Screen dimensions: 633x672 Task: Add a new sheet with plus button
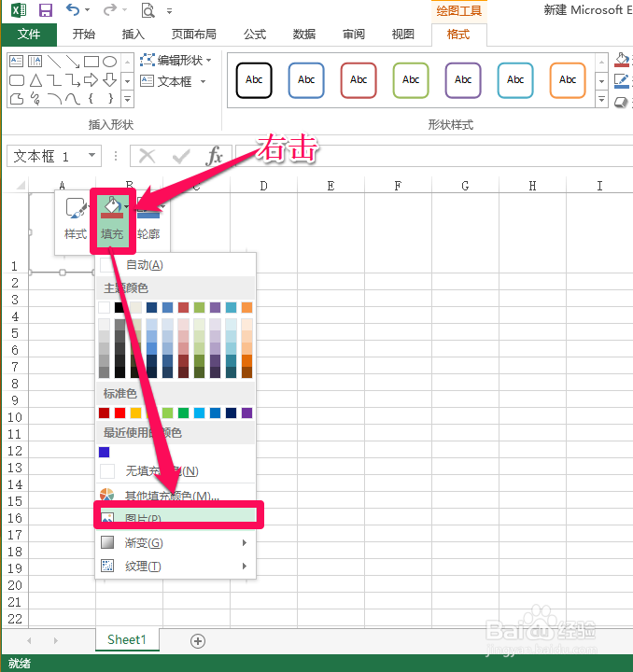tap(198, 641)
